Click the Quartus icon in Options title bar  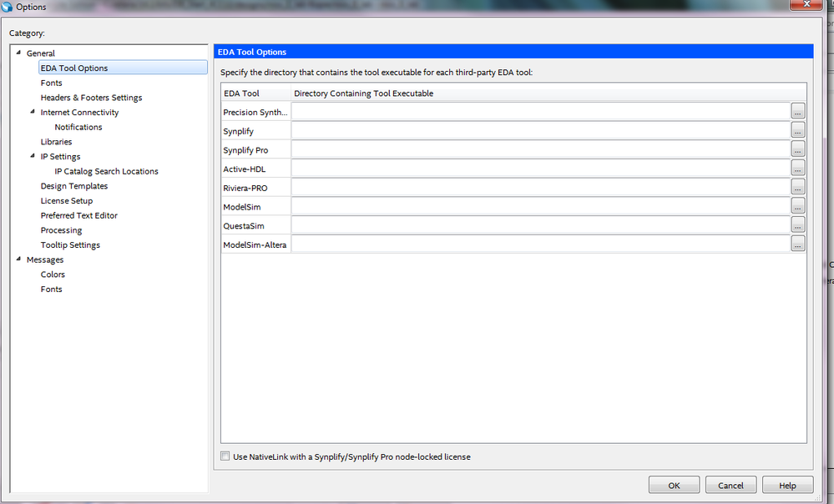[7, 7]
